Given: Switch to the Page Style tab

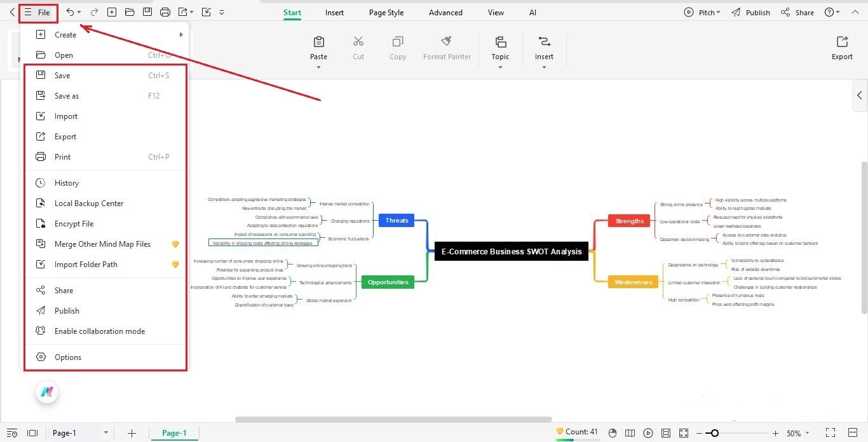Looking at the screenshot, I should pyautogui.click(x=386, y=13).
